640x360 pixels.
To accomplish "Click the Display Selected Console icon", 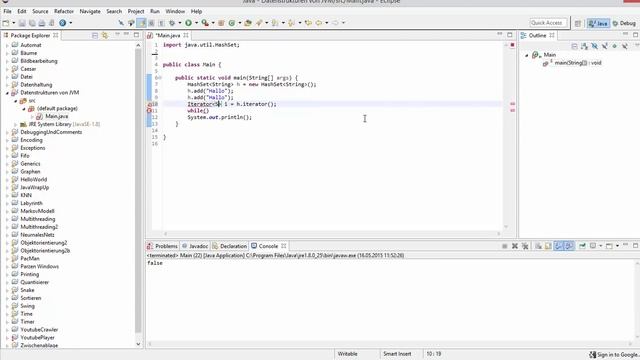I will tap(593, 246).
